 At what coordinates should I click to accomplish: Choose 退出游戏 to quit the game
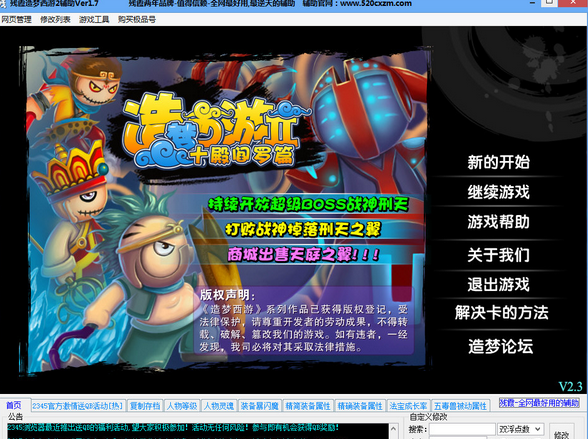pos(498,285)
